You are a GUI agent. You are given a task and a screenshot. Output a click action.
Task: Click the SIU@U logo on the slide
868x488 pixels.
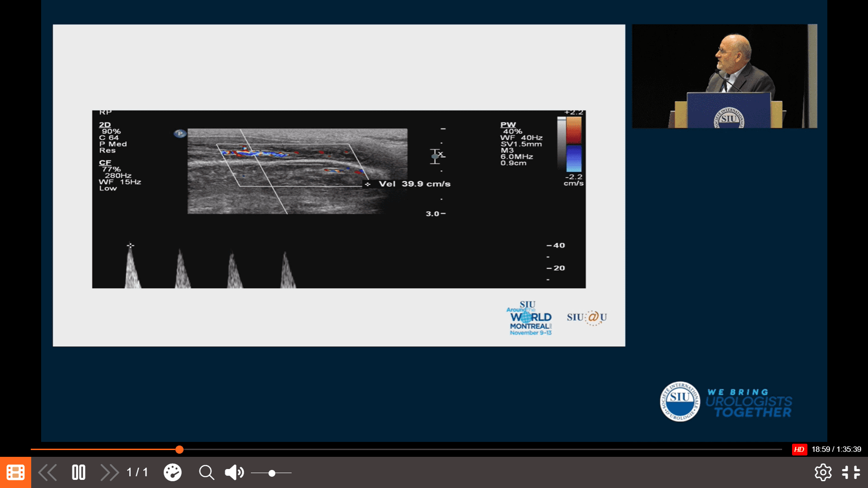pyautogui.click(x=587, y=318)
